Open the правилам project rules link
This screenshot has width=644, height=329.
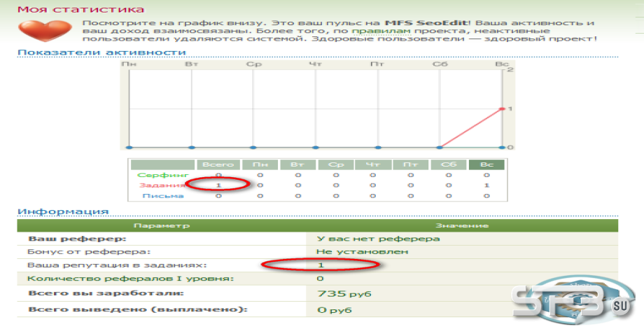[381, 31]
